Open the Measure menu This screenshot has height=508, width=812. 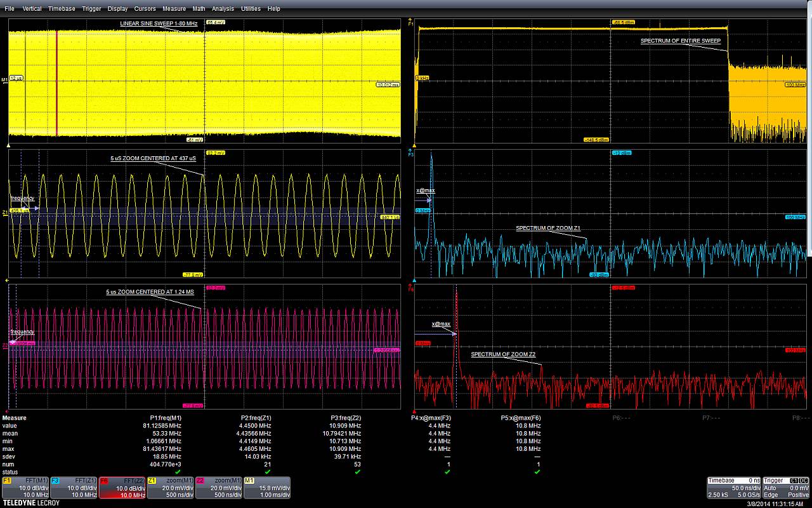174,9
